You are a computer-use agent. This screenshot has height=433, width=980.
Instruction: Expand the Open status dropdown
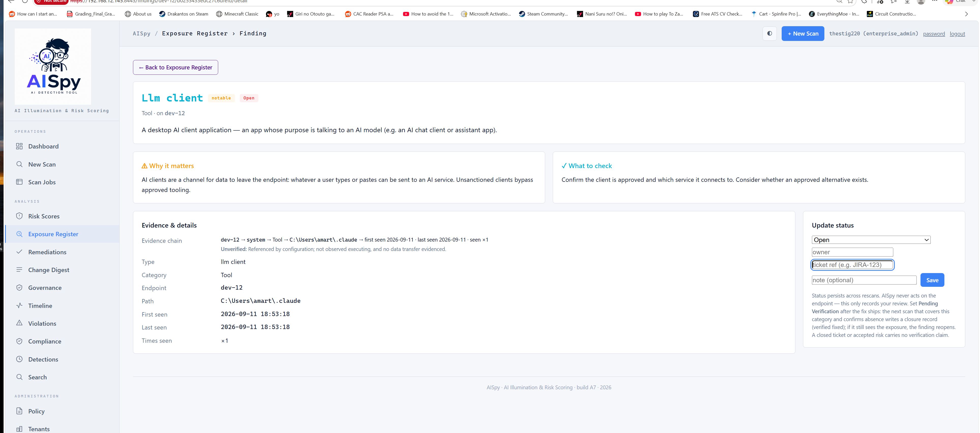871,240
